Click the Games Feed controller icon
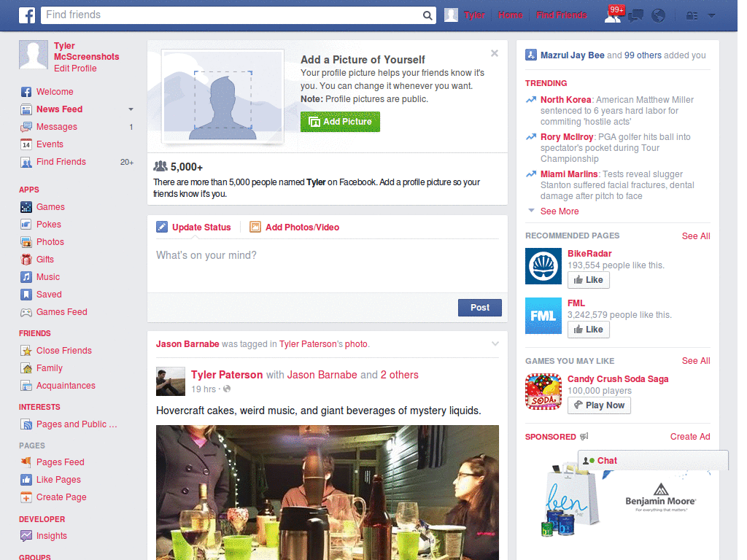The image size is (747, 560). pos(26,312)
